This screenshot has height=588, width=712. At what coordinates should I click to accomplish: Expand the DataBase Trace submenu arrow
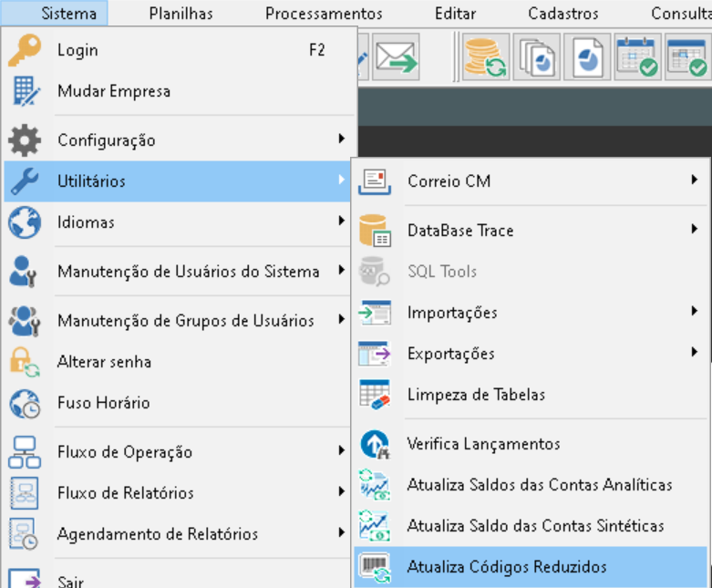pos(695,229)
